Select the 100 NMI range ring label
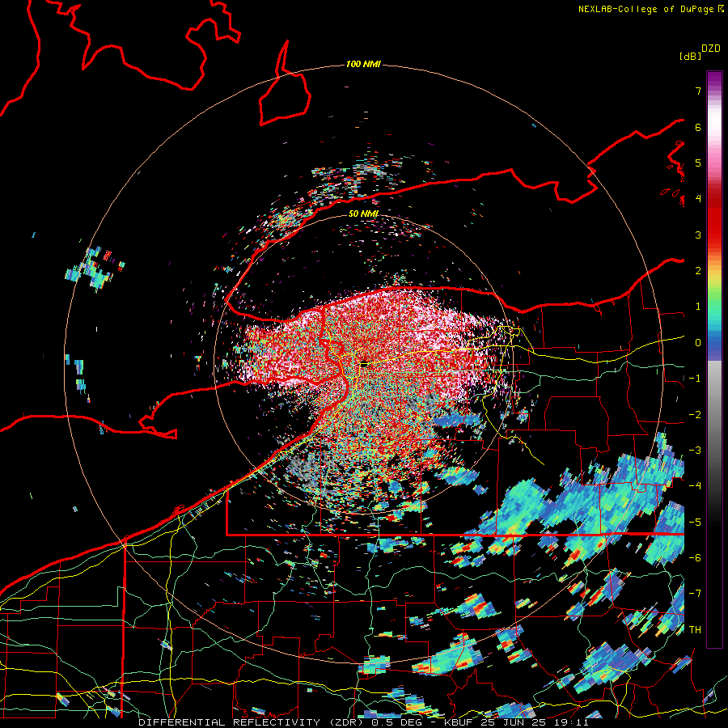The width and height of the screenshot is (728, 728). click(363, 64)
